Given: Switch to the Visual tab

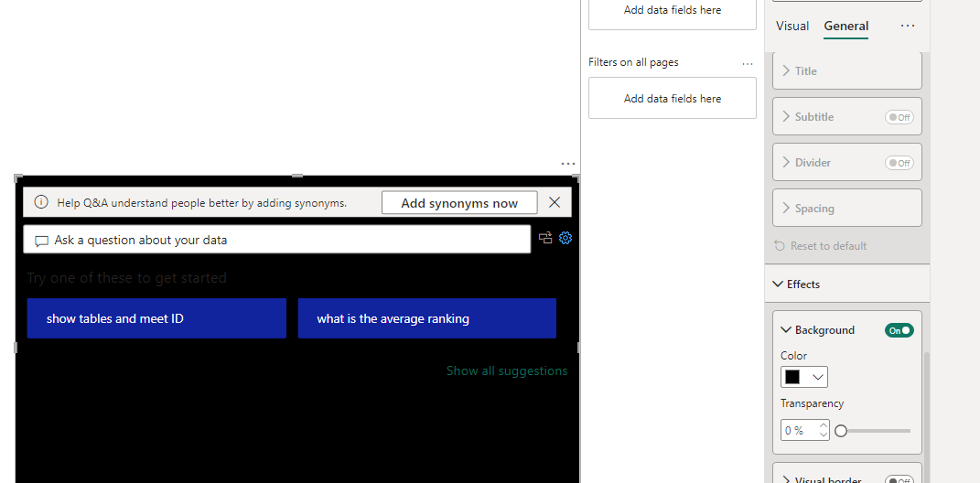Looking at the screenshot, I should 792,27.
